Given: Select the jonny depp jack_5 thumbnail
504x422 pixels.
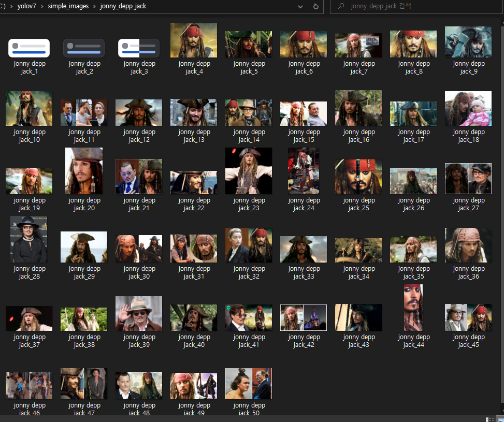Looking at the screenshot, I should pos(249,45).
